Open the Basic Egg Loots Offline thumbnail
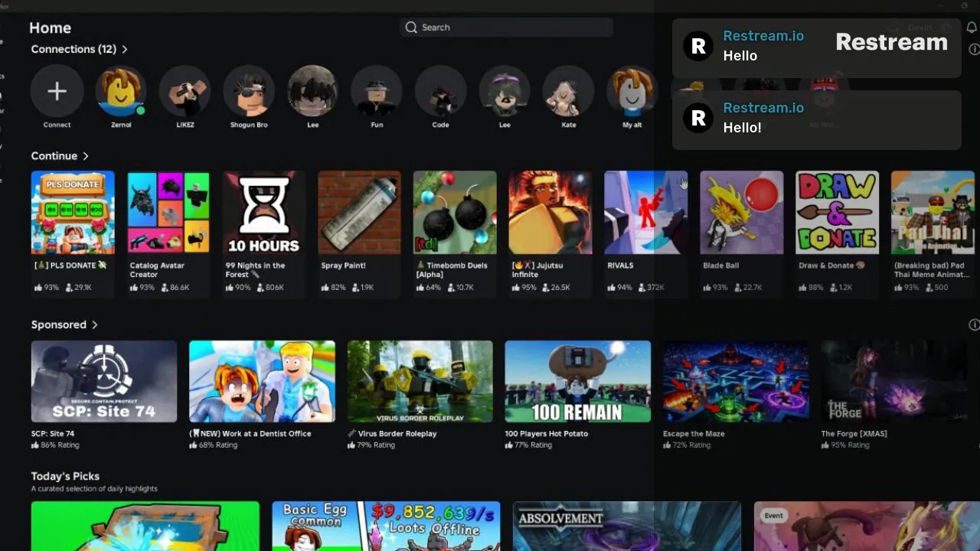The image size is (980, 551). pos(386,527)
